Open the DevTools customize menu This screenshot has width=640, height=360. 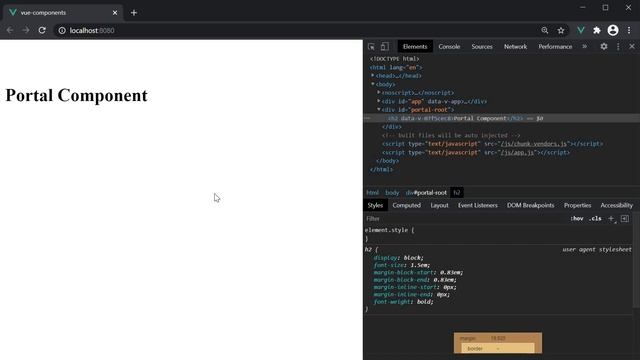pyautogui.click(x=618, y=47)
